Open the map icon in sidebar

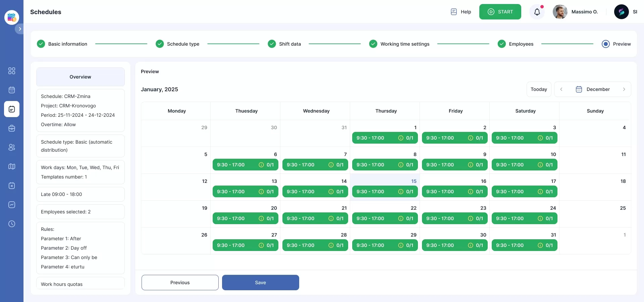[12, 166]
